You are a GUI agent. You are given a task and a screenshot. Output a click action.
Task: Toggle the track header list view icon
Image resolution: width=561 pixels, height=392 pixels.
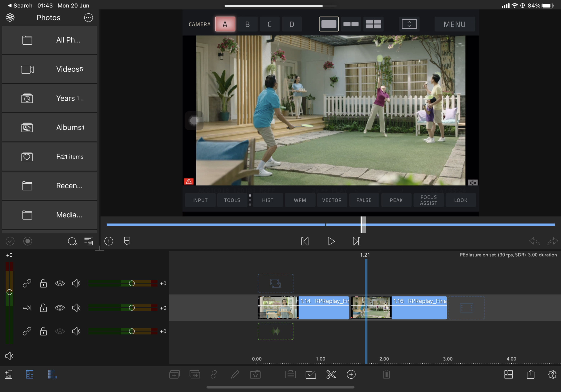click(30, 374)
